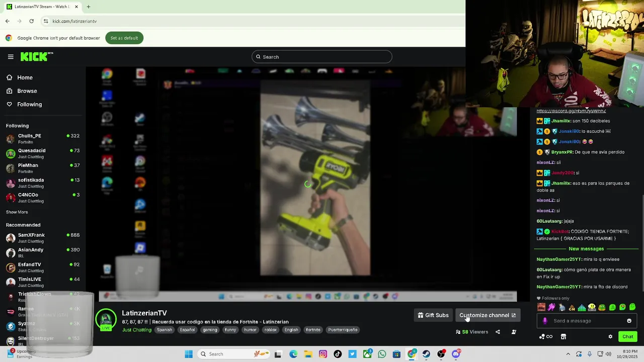The height and width of the screenshot is (362, 644).
Task: Insert the purple scribble emote
Action: point(551,307)
